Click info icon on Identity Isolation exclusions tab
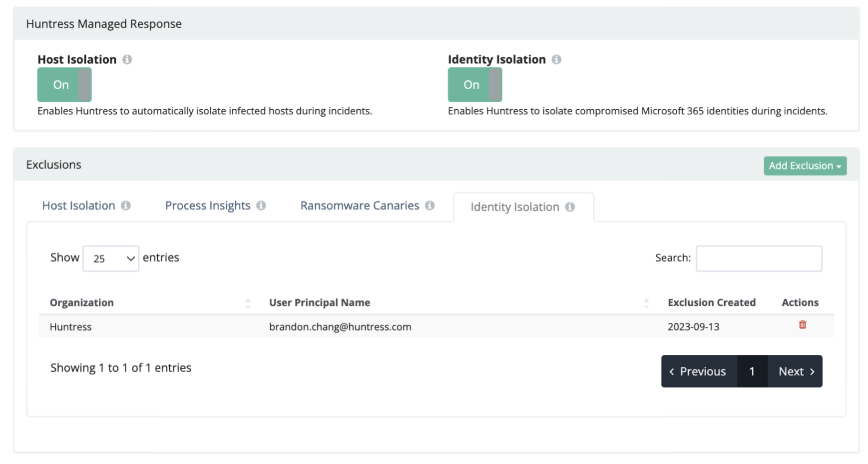The height and width of the screenshot is (464, 868). [x=570, y=207]
